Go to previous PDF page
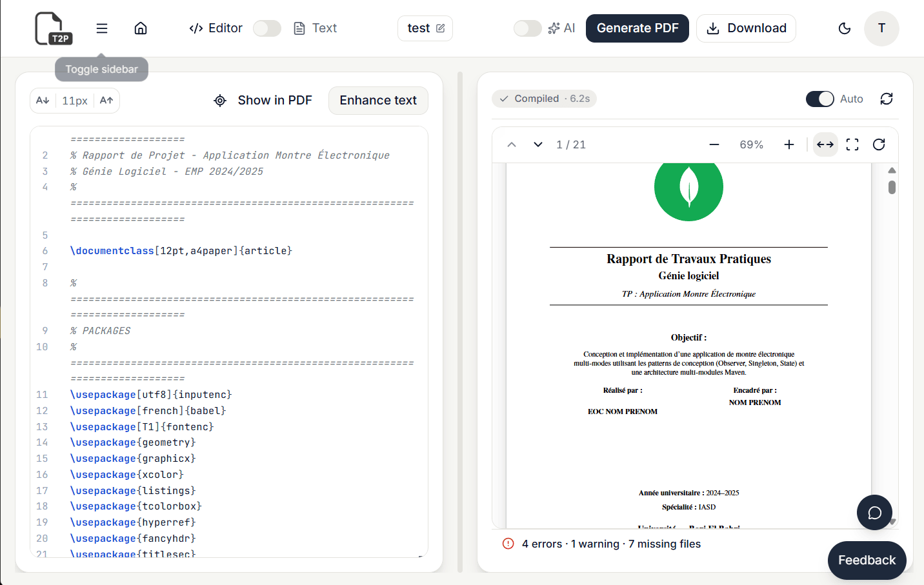The height and width of the screenshot is (585, 924). [x=512, y=144]
